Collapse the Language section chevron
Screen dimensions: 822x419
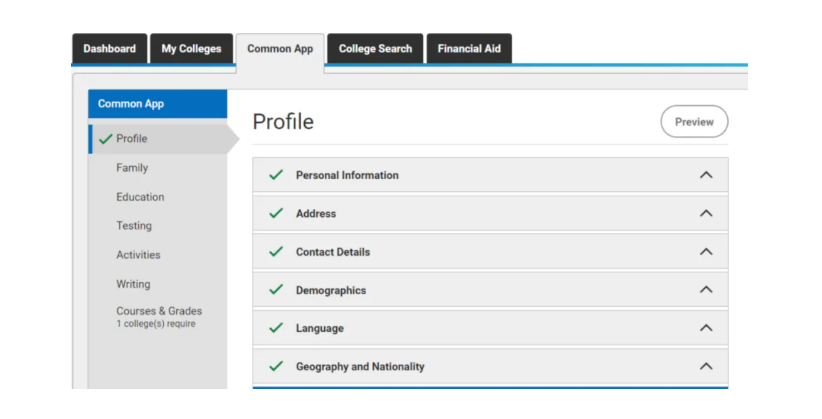[x=706, y=328]
